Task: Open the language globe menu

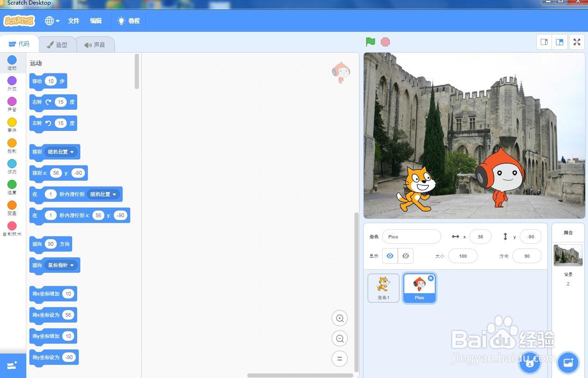Action: click(x=52, y=21)
